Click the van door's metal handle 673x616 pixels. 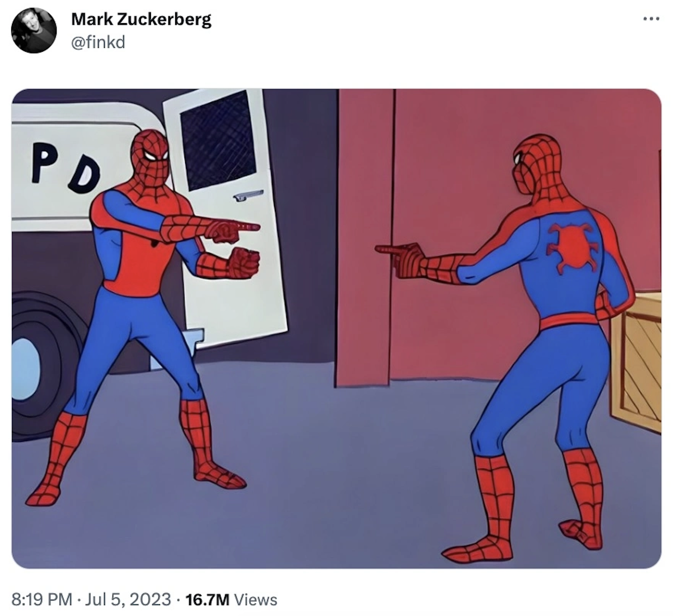(x=248, y=195)
